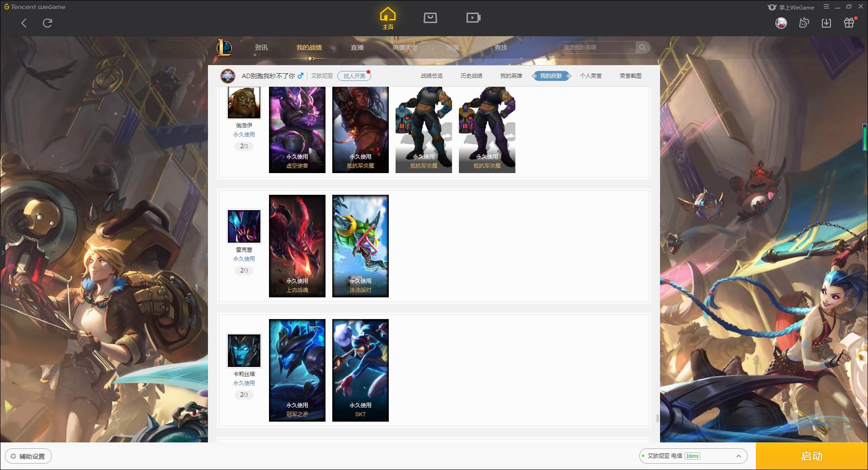Viewport: 868px width, 470px height.
Task: Click the Tencent WeGame logo
Action: (35, 7)
